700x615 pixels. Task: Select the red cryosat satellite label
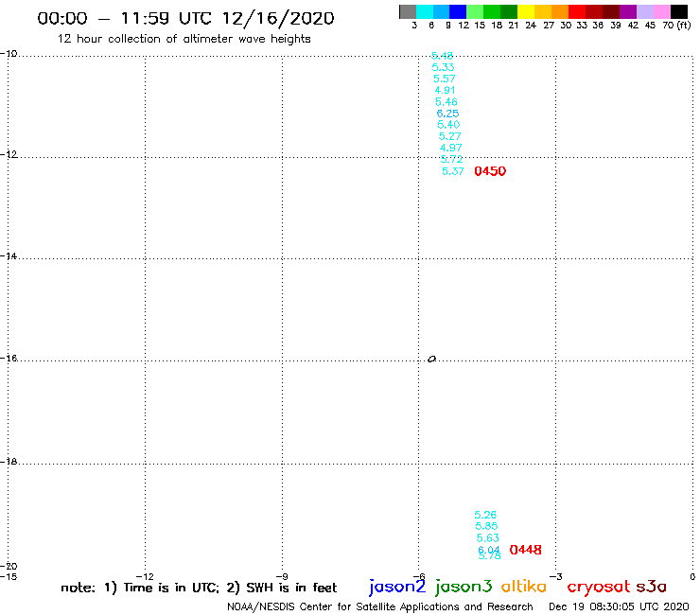click(598, 587)
